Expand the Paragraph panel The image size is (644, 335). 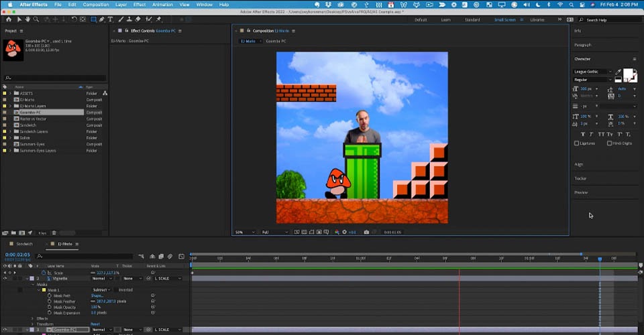pos(583,45)
